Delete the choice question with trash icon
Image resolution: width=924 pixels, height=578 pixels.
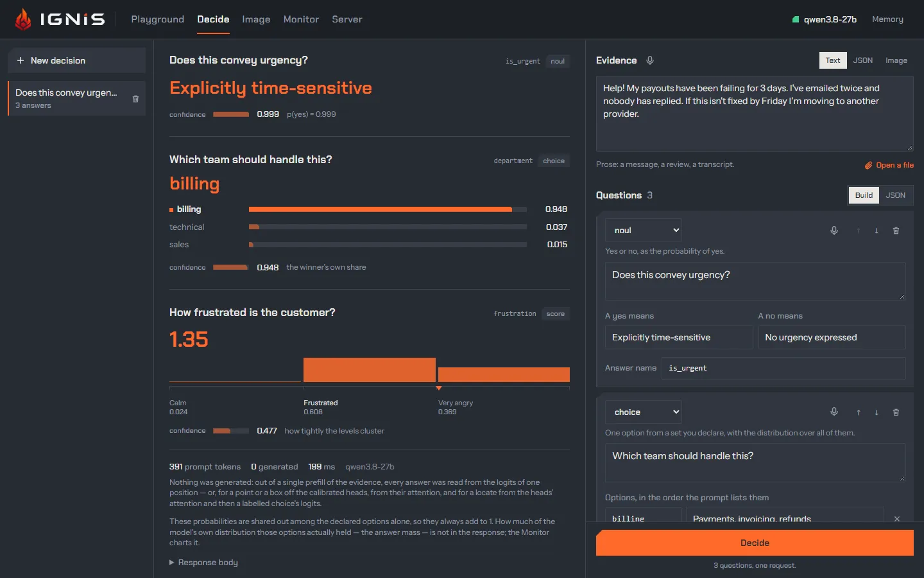(896, 412)
